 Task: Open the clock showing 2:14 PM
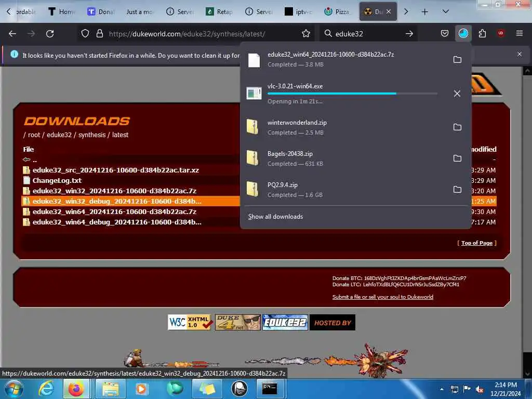tap(506, 389)
